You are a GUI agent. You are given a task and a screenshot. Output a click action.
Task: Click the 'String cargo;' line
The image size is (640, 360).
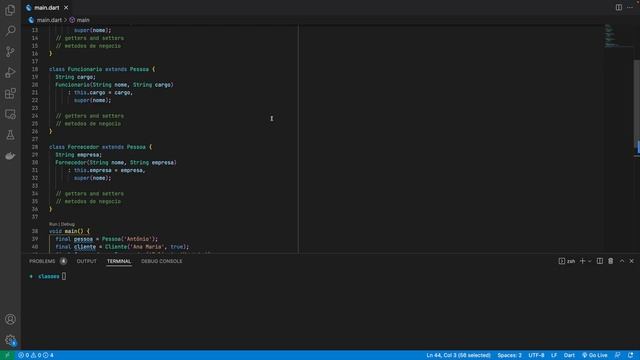point(76,77)
